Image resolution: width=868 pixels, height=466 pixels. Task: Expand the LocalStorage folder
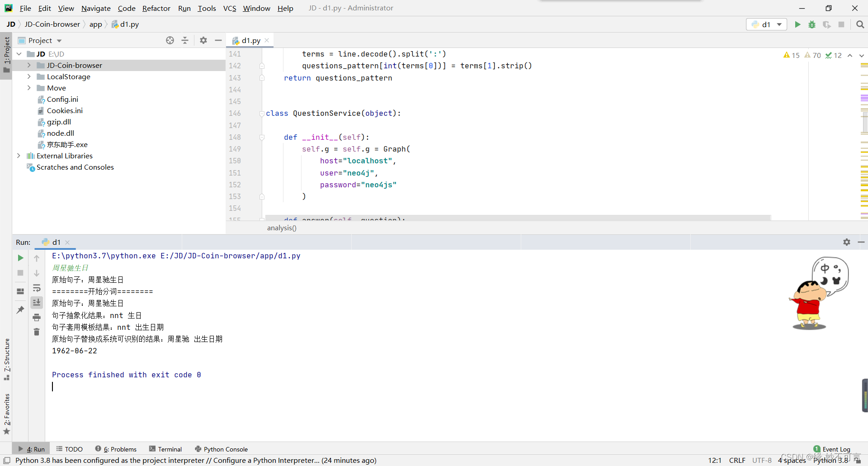point(29,76)
